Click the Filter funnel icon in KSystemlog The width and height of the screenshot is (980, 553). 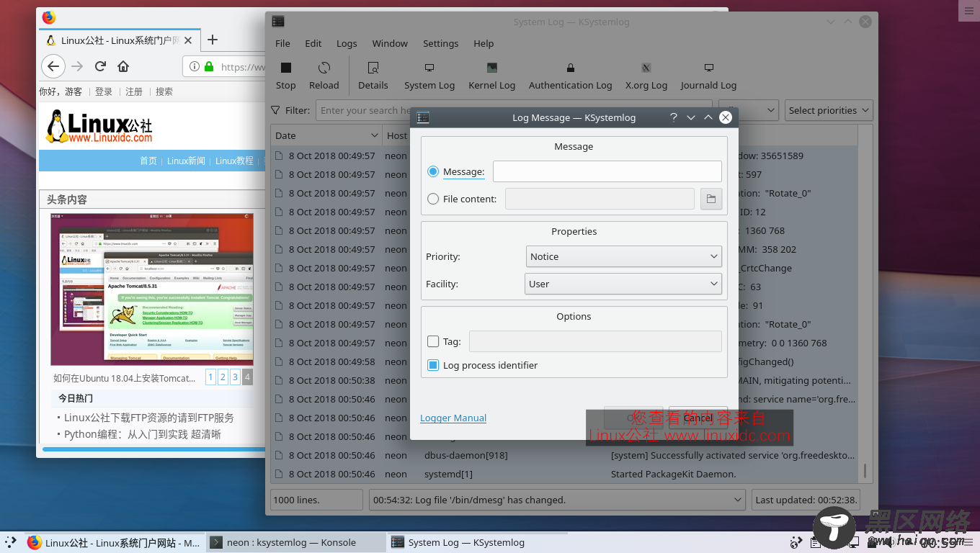tap(276, 110)
